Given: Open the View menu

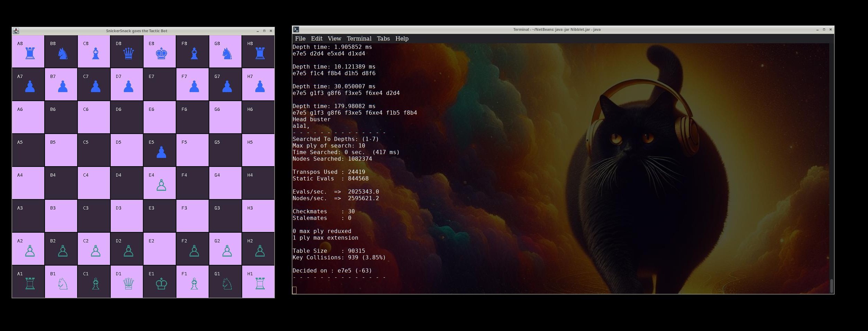Looking at the screenshot, I should (x=334, y=38).
